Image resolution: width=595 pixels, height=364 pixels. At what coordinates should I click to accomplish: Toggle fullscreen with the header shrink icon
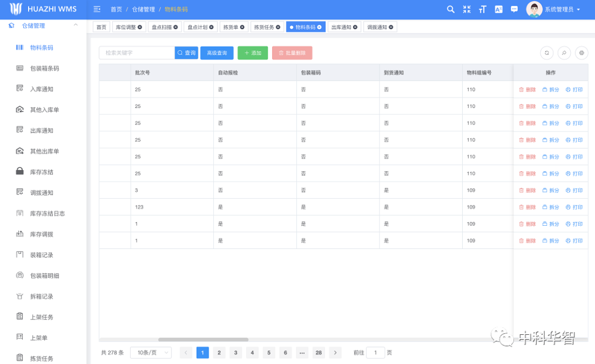tap(467, 9)
